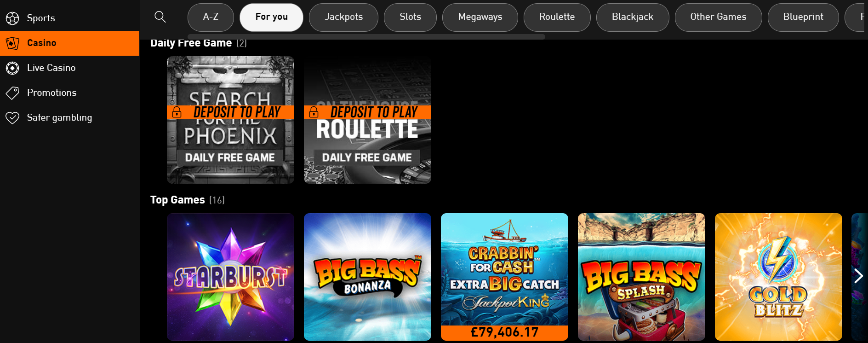868x343 pixels.
Task: Choose the Blackjack category
Action: click(632, 17)
